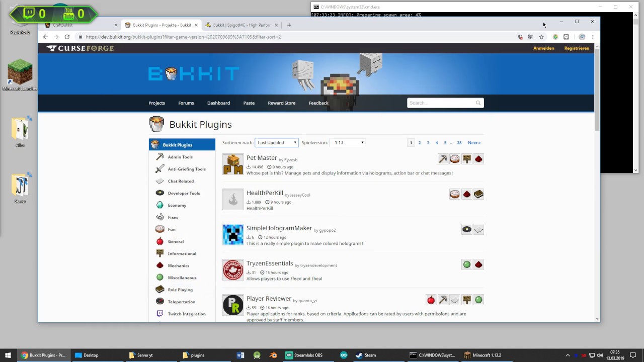Open the Paste menu item
Viewport: 644px width, 362px height.
tap(249, 103)
